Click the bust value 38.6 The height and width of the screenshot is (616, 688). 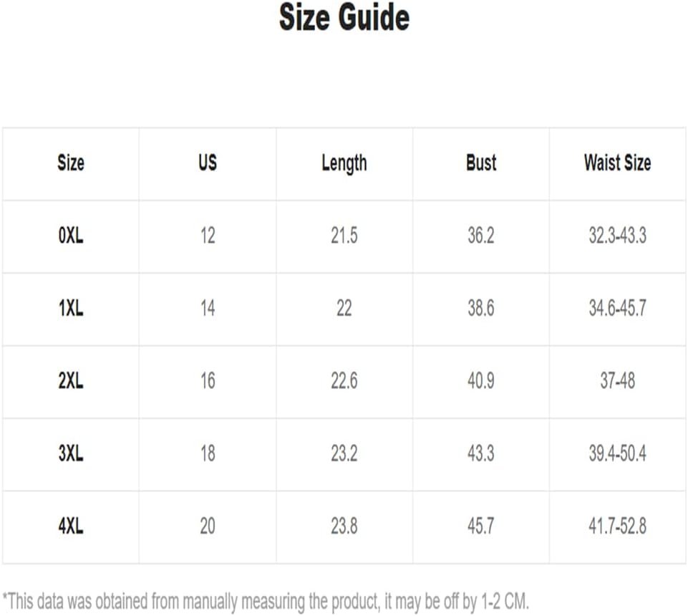point(481,308)
